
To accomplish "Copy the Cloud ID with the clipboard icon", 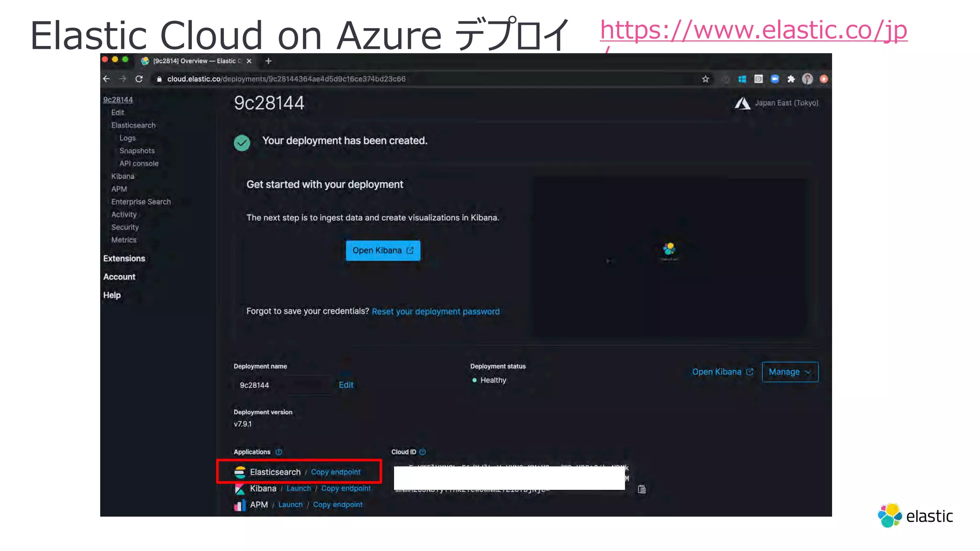I will coord(642,489).
